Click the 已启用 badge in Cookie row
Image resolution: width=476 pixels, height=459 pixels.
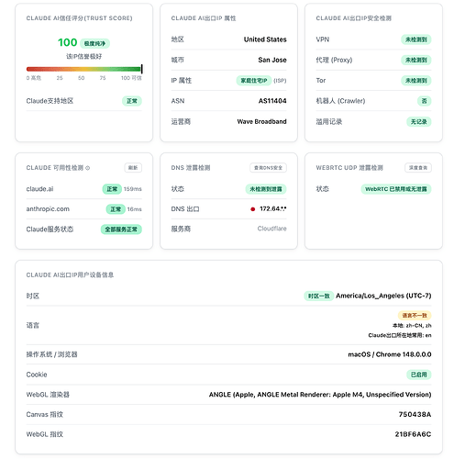(418, 375)
